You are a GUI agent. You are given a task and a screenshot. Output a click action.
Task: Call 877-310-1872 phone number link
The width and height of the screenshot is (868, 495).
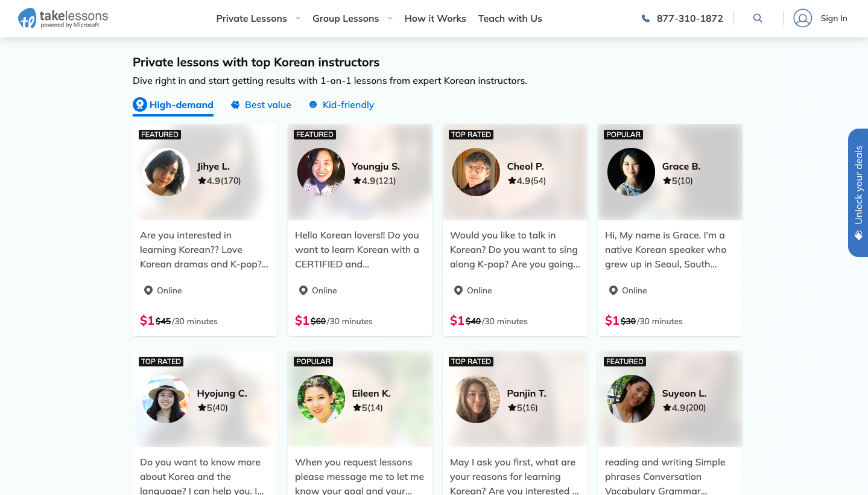click(x=689, y=19)
